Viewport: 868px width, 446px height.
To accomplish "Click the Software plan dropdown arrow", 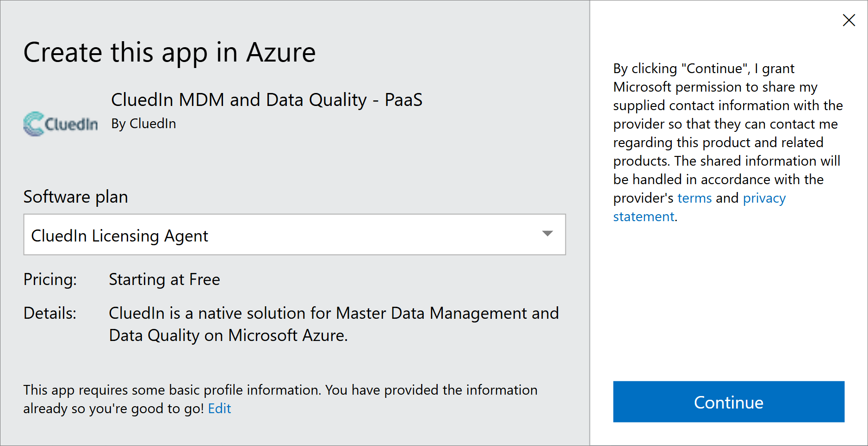I will click(x=547, y=234).
